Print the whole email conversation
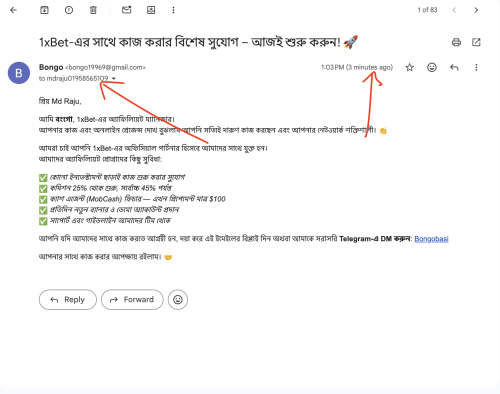This screenshot has width=500, height=394. click(456, 42)
